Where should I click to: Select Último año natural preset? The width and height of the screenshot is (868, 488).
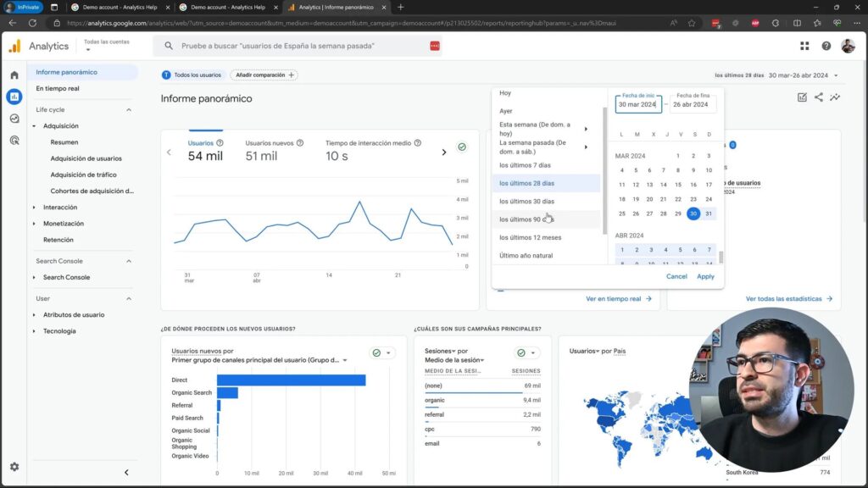point(546,256)
